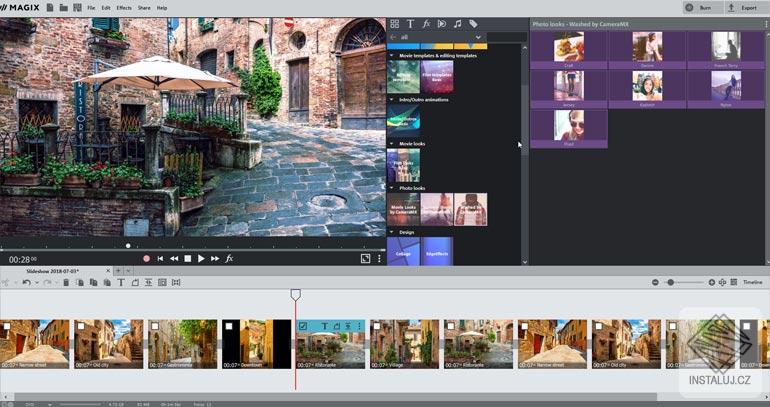
Task: Stop the preview playback
Action: coord(188,258)
